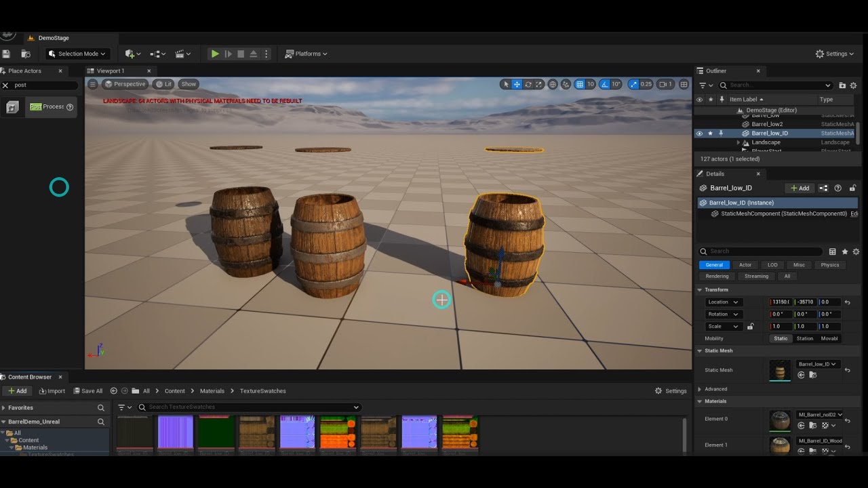Screen dimensions: 868x488
Task: Select Post Process Volume in Place Actors
Action: coord(46,106)
